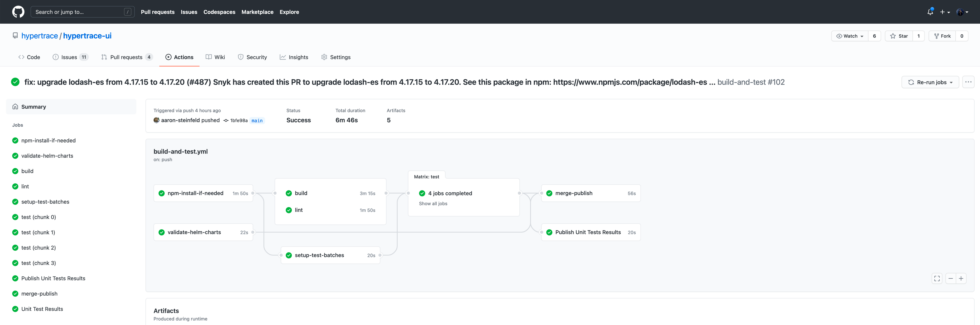Fork the repository
Image resolution: width=980 pixels, height=325 pixels.
pyautogui.click(x=942, y=36)
